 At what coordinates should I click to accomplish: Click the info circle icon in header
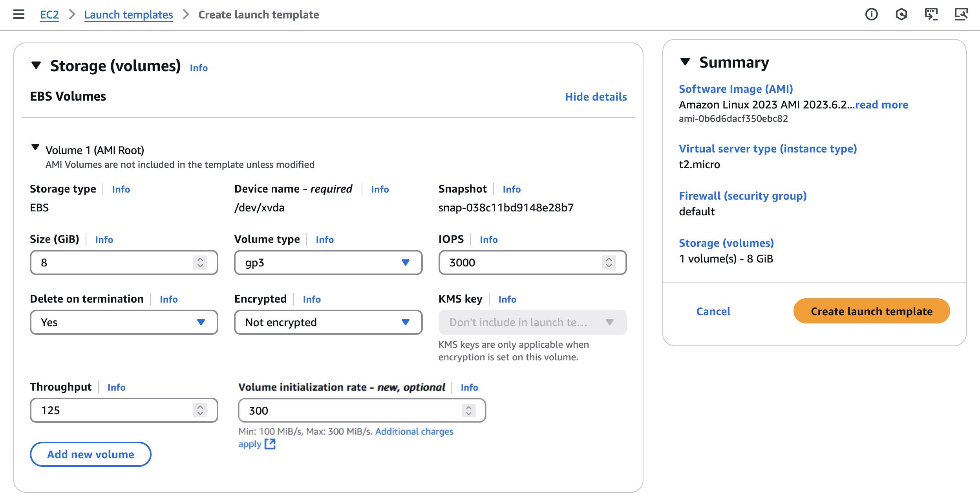[x=871, y=15]
